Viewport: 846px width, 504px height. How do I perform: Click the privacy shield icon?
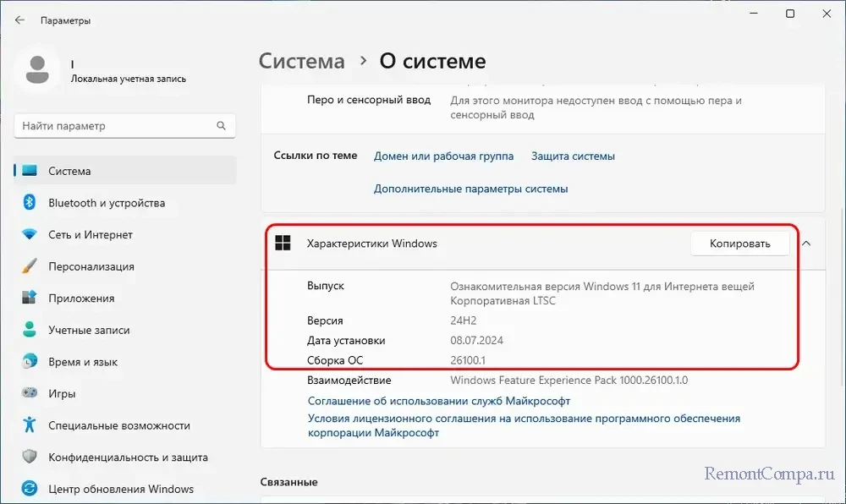tap(29, 457)
